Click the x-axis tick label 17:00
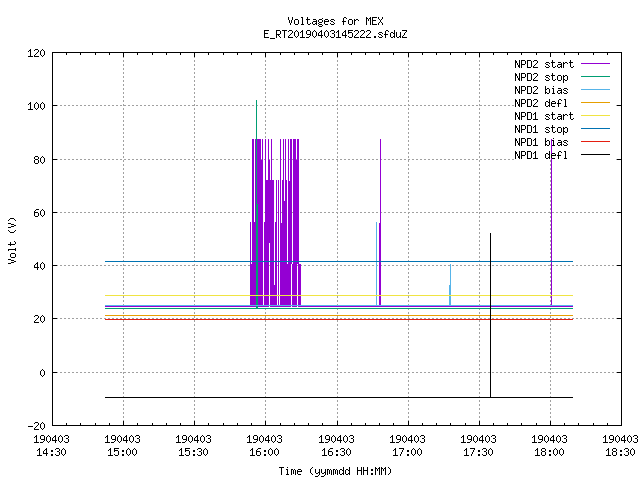 click(407, 452)
